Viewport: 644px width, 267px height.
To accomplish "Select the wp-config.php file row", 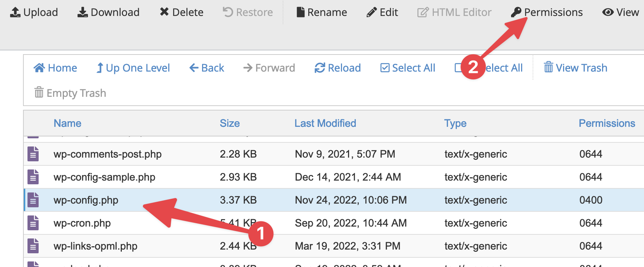I will (x=334, y=200).
